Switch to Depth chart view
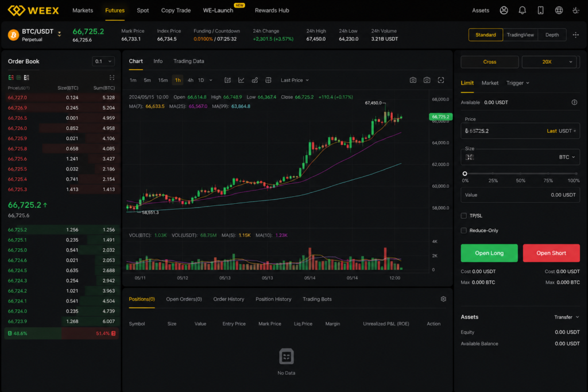Viewport: 588px width, 392px height. [552, 35]
